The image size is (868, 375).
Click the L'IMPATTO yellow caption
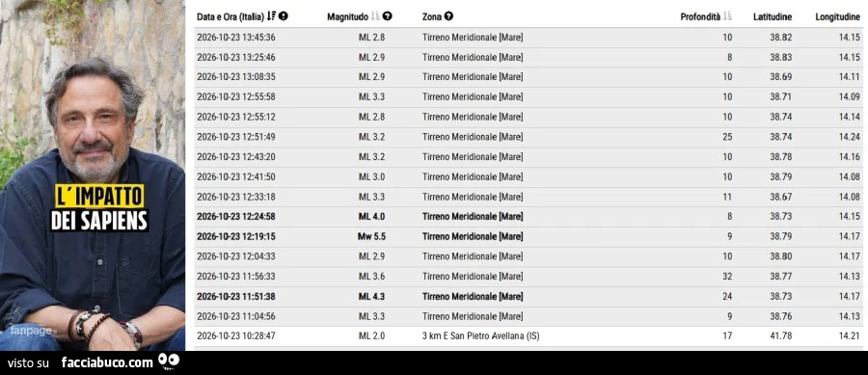coord(99,196)
